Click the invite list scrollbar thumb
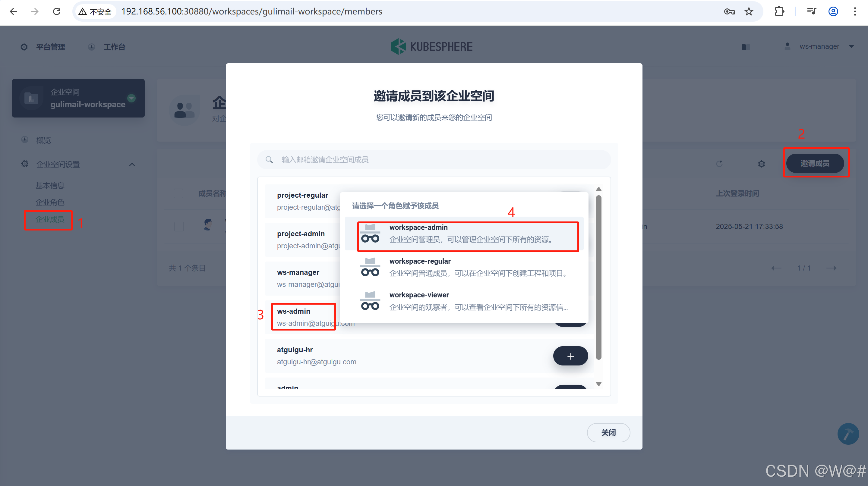The height and width of the screenshot is (486, 868). (x=598, y=277)
